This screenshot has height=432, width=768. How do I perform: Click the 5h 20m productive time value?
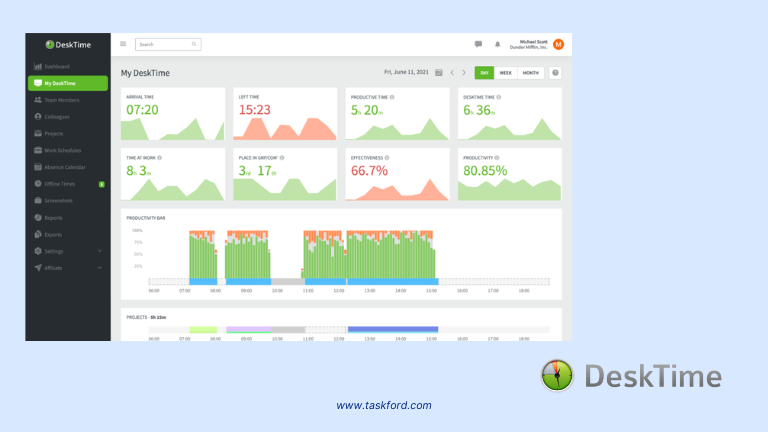[367, 110]
